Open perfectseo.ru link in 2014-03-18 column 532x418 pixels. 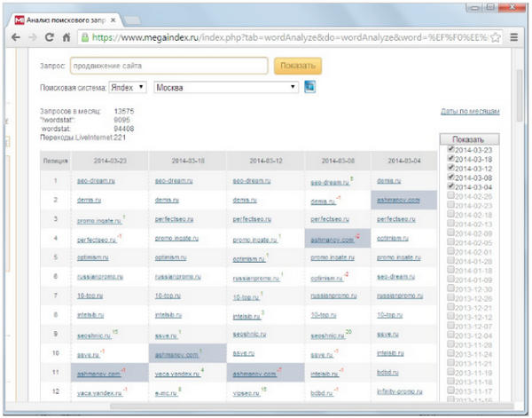[x=174, y=219]
